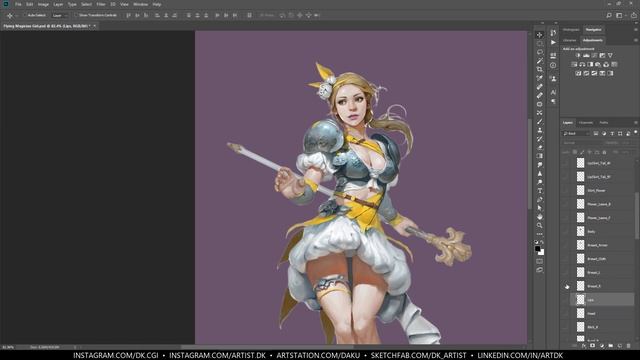Select the Move tool

click(540, 35)
